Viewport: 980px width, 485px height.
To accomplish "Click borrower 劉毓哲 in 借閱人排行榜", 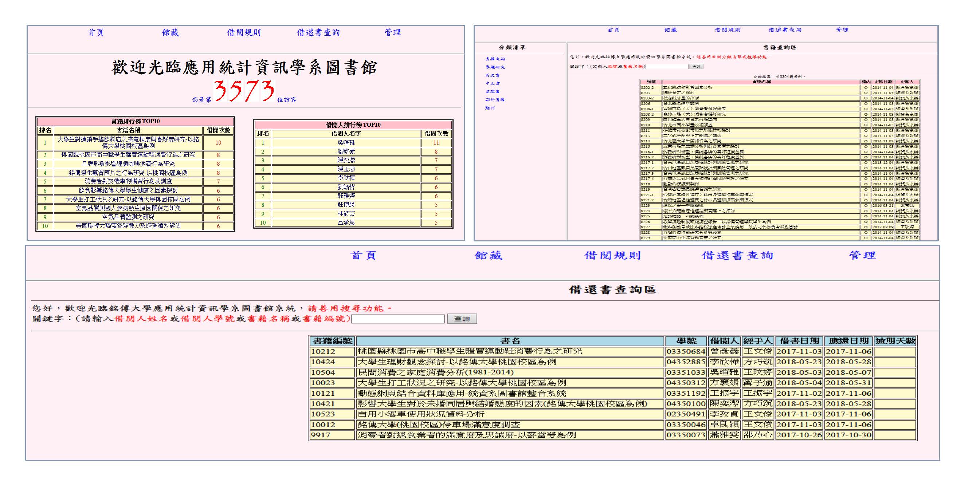I will tap(346, 187).
